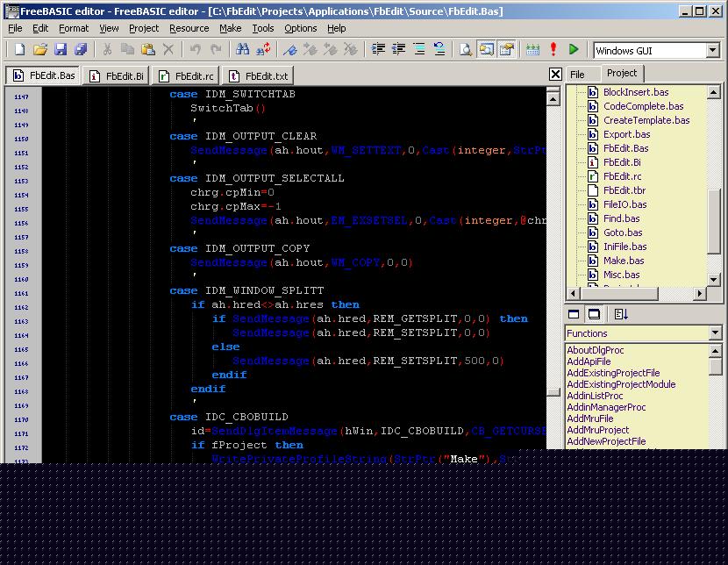Expand the Functions combo box
728x565 pixels.
(714, 333)
